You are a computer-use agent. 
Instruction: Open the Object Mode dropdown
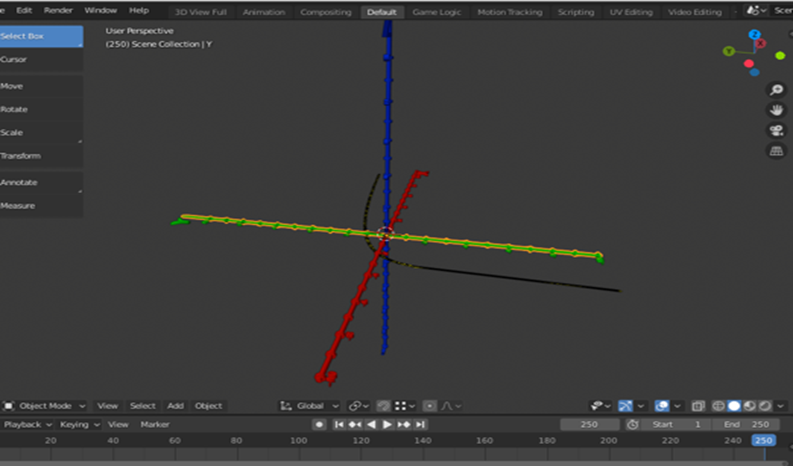(45, 406)
